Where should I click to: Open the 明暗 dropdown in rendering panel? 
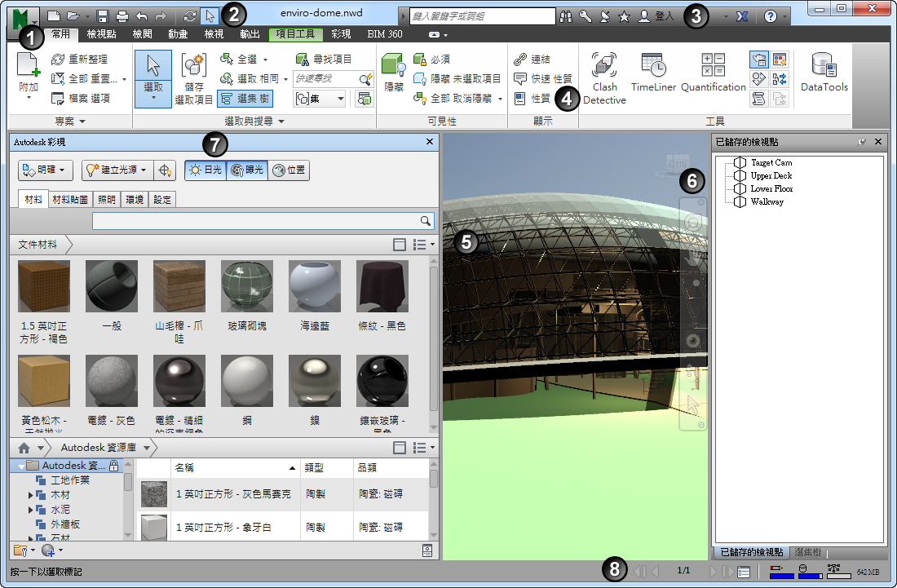tap(46, 170)
